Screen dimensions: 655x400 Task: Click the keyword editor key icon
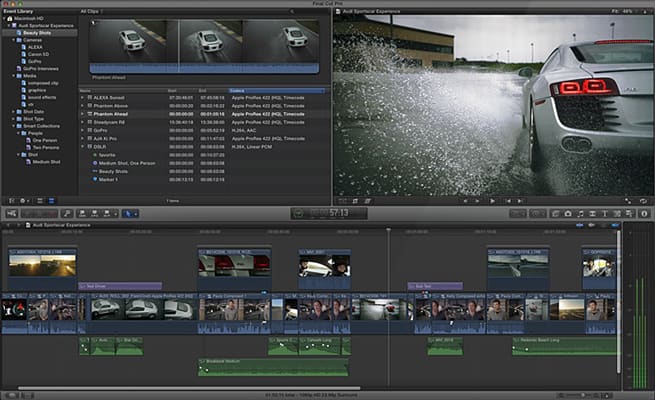(67, 213)
